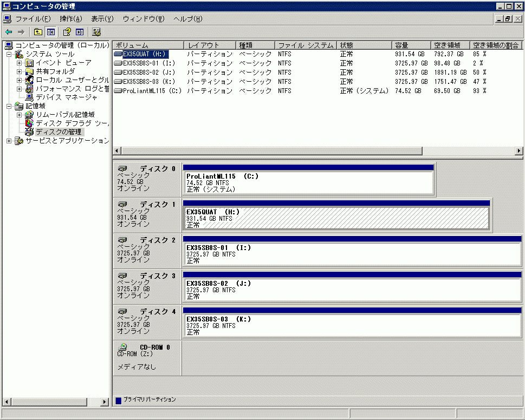Click the volume list scroll-right arrow

pyautogui.click(x=519, y=151)
